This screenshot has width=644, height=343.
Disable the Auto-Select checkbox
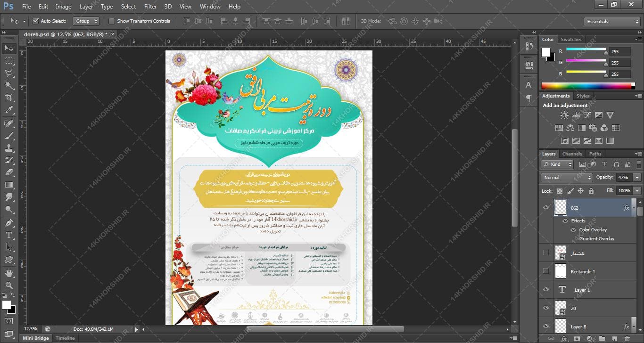(35, 21)
